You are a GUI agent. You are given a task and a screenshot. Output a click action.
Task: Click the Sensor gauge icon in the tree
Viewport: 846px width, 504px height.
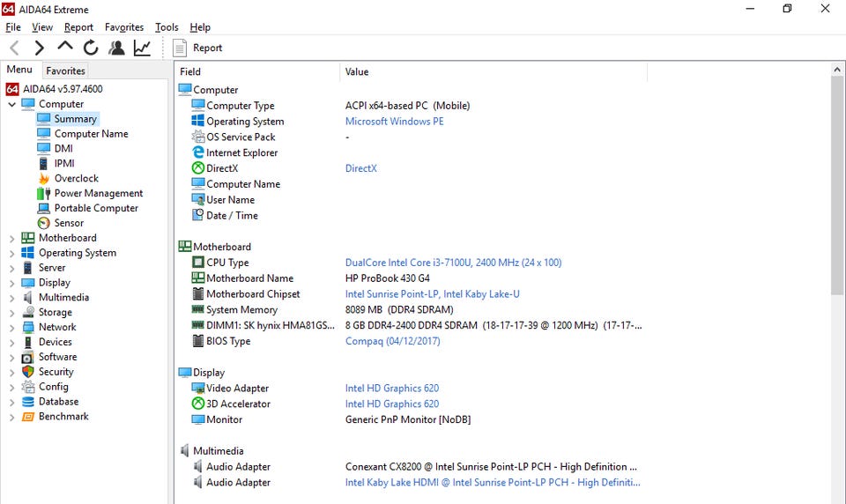pos(44,223)
